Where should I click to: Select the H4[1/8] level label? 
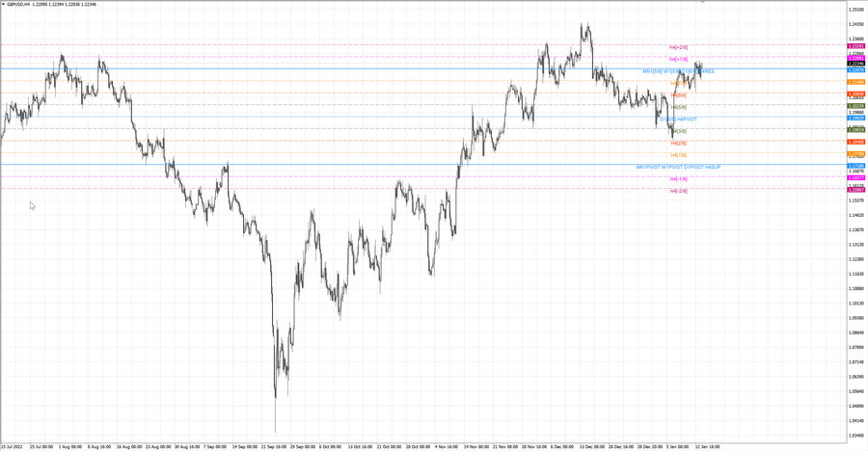coord(678,155)
